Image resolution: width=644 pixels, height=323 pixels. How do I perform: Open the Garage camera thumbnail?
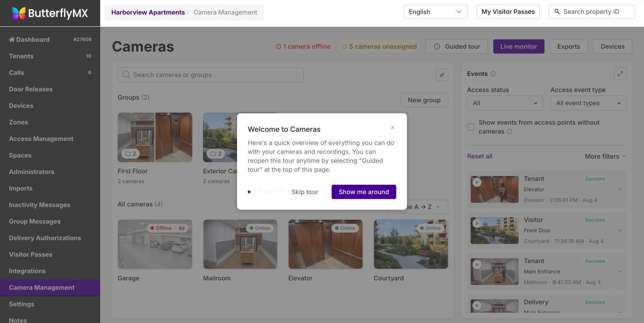coord(155,244)
